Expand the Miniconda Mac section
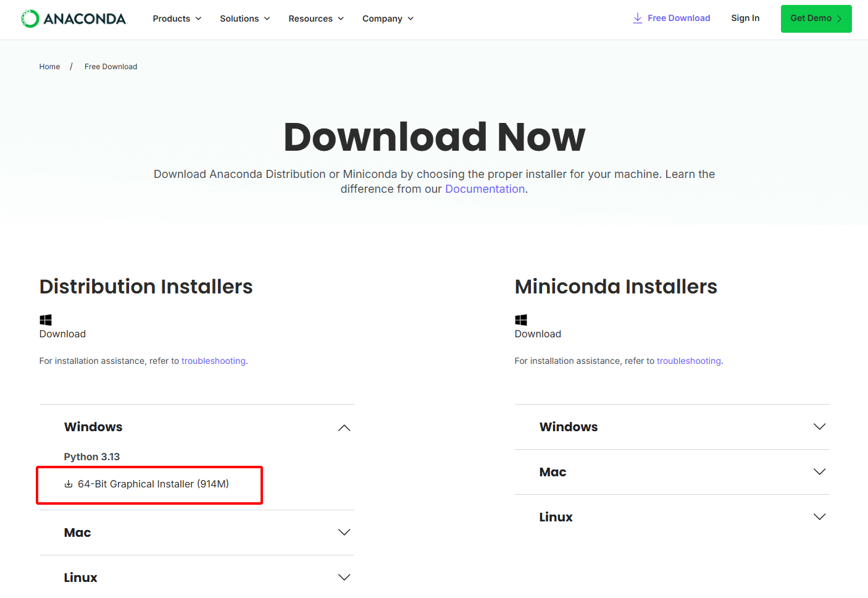The image size is (868, 598). [x=672, y=472]
